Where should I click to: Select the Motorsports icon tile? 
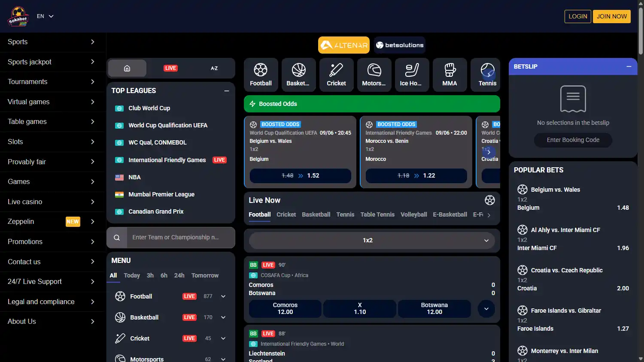374,75
